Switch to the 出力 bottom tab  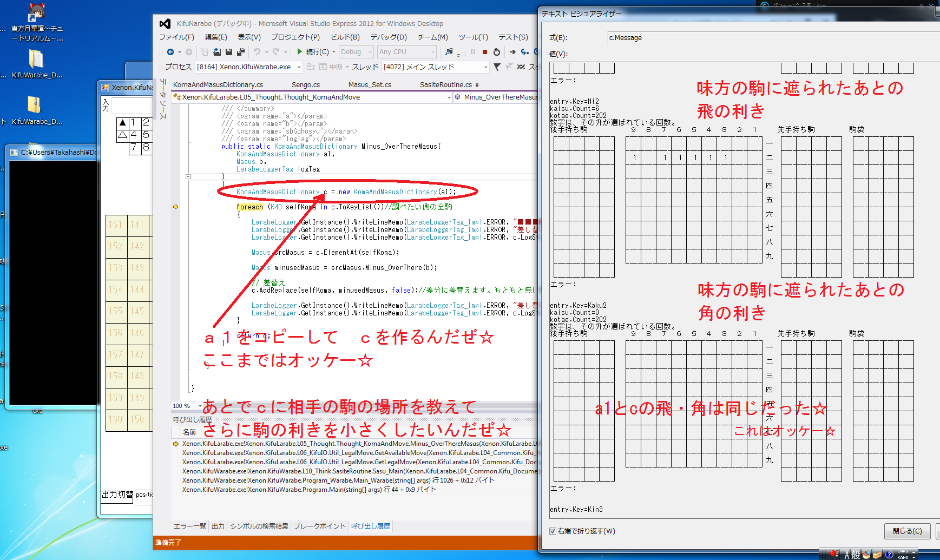218,526
